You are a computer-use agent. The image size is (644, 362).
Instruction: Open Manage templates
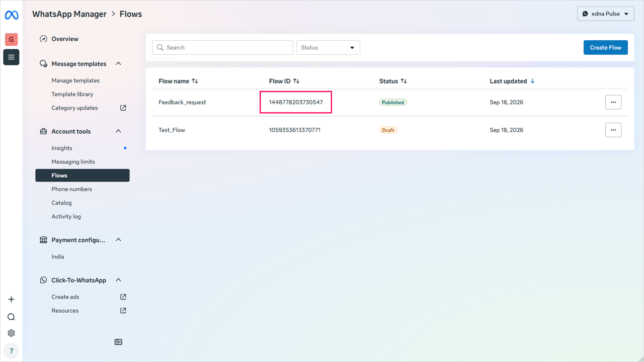coord(75,80)
